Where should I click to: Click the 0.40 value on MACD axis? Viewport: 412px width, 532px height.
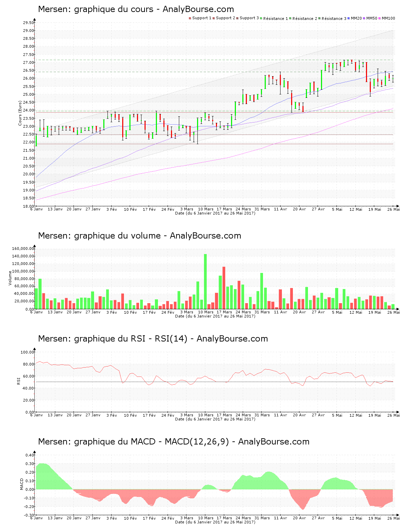[x=30, y=455]
